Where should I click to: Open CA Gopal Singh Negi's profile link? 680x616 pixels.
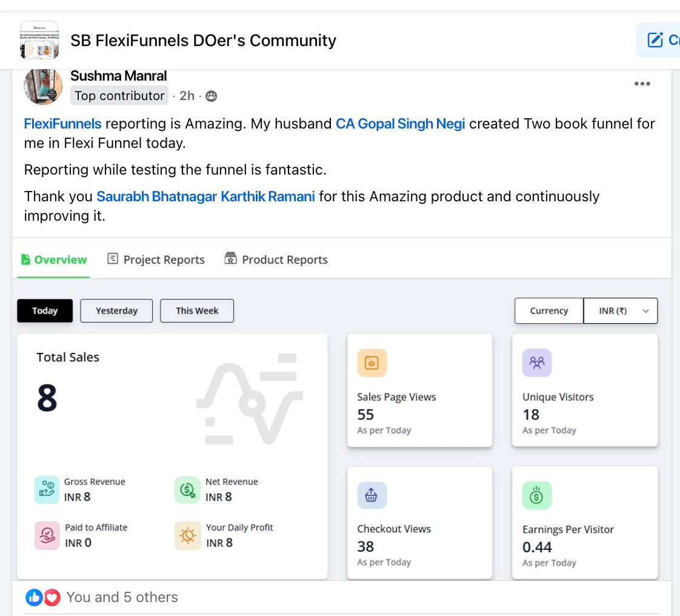pyautogui.click(x=400, y=124)
